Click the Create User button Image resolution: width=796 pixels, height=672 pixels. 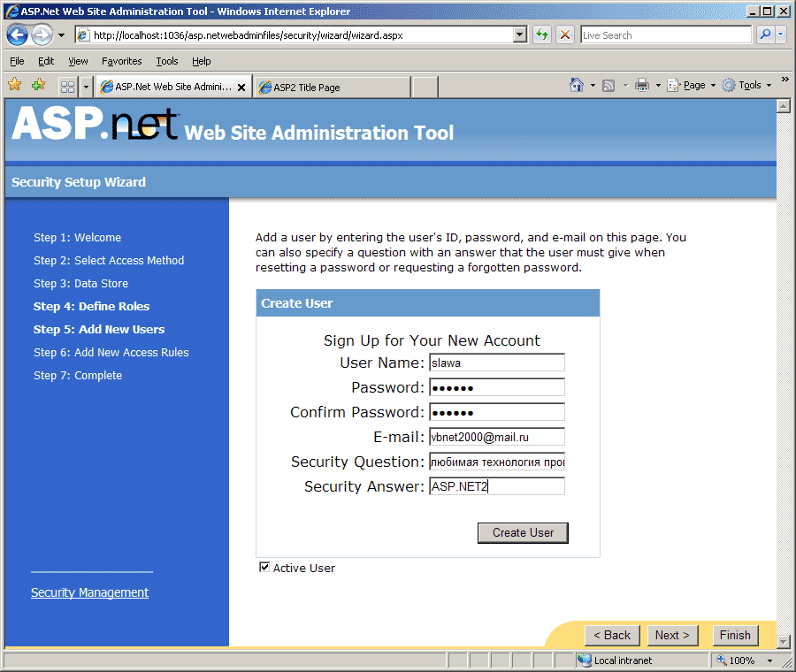point(523,533)
